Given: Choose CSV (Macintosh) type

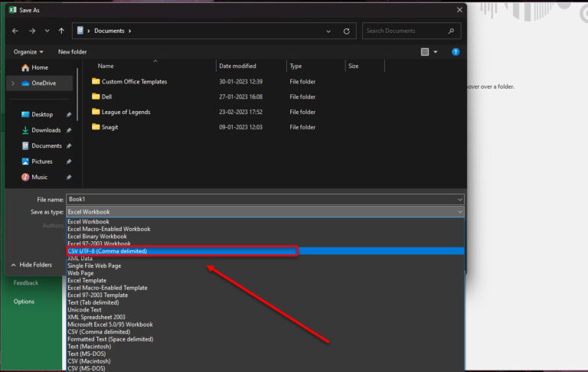Looking at the screenshot, I should point(265,361).
